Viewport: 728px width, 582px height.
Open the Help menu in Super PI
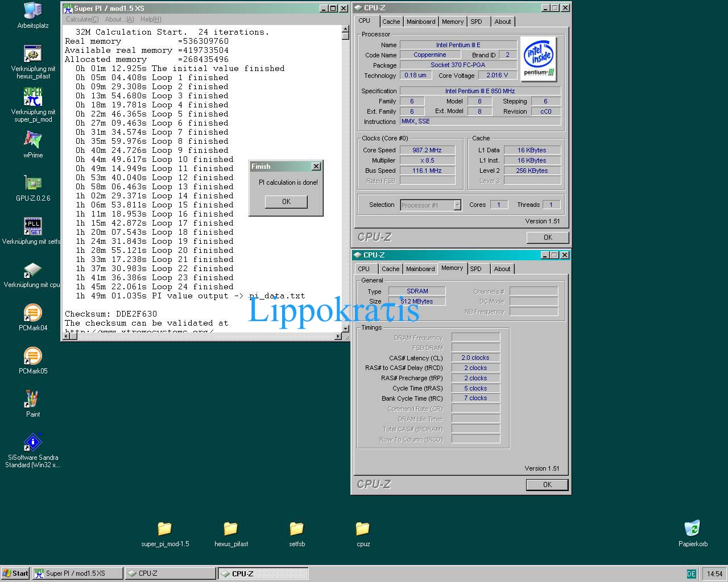point(151,19)
